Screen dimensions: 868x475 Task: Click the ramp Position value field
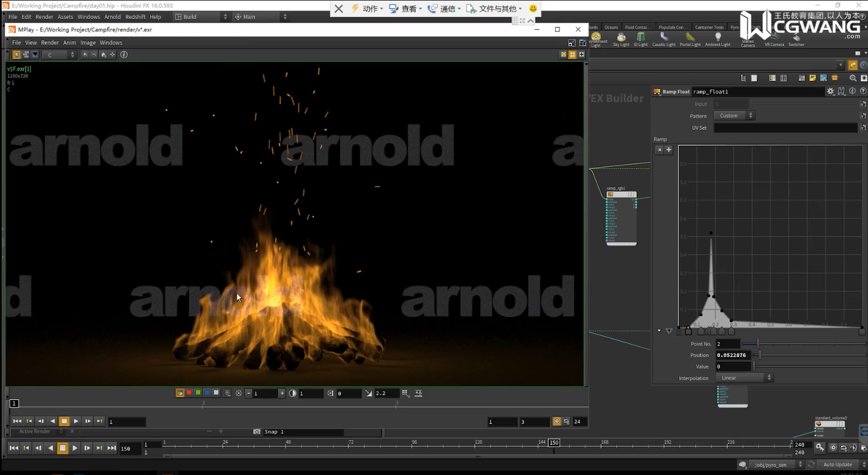(x=733, y=355)
